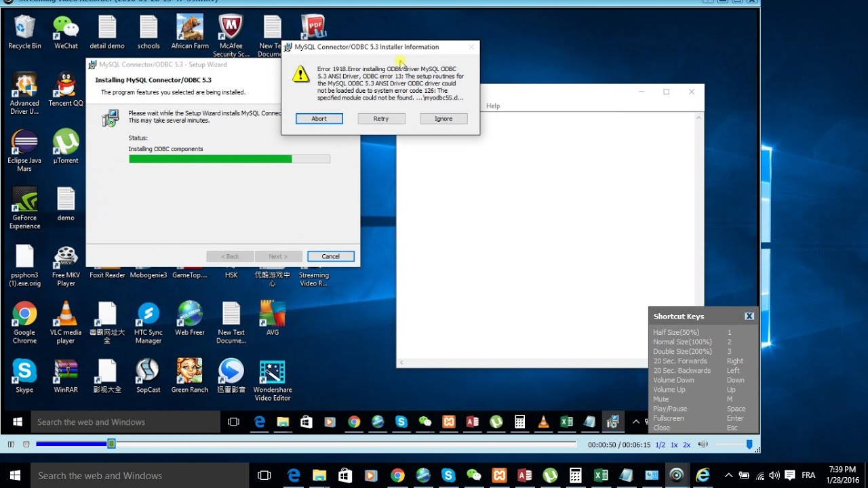Screen dimensions: 868x488
Task: Click Abort in the installer error dialog
Action: (x=319, y=119)
